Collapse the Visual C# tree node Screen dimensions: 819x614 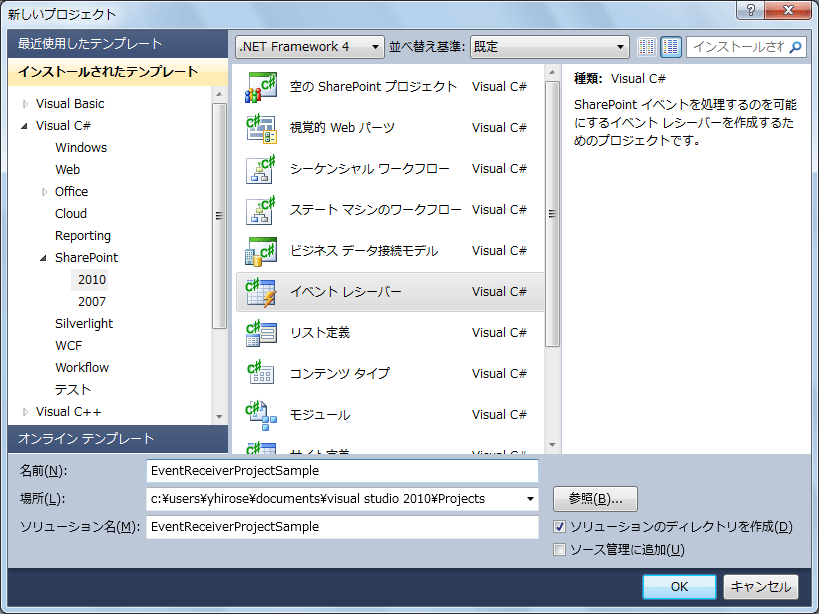point(24,126)
